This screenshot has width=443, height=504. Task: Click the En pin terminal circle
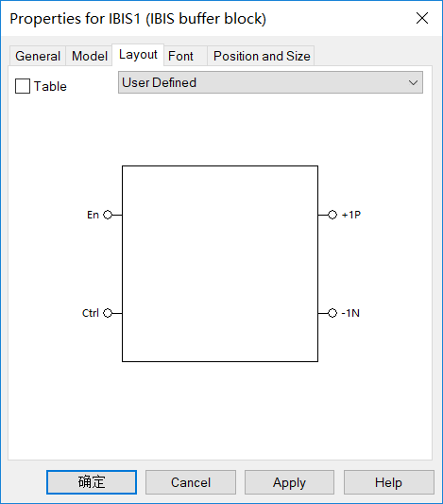point(108,215)
